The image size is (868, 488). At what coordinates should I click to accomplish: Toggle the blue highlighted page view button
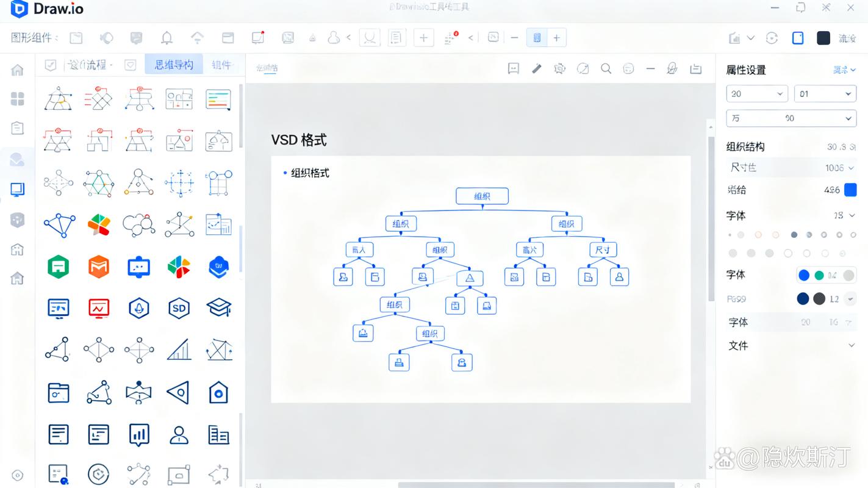click(x=537, y=38)
